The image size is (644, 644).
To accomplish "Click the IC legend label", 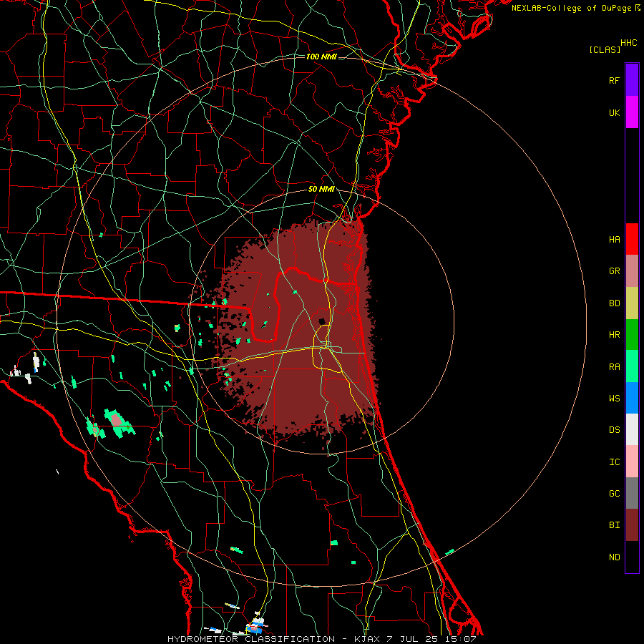I will (614, 462).
